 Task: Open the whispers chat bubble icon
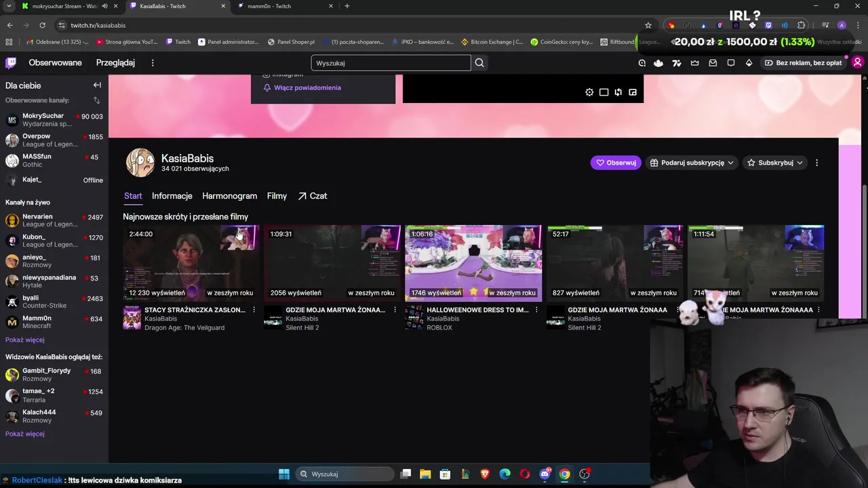click(x=731, y=63)
